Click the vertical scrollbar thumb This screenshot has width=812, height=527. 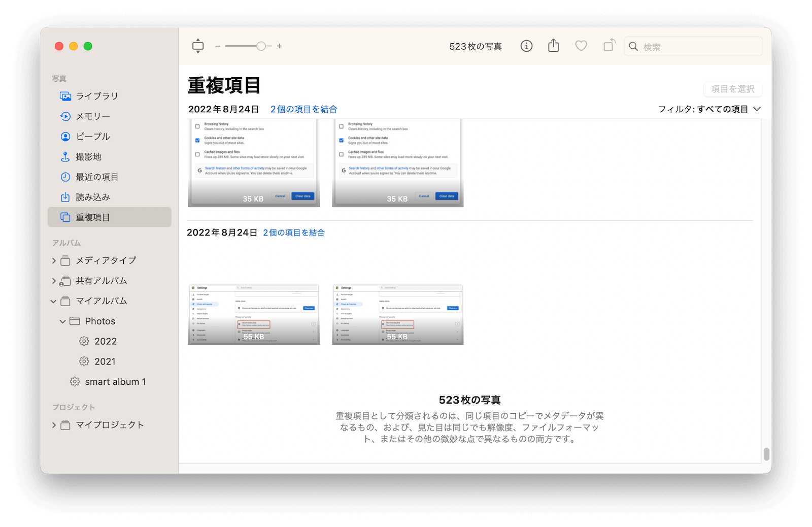(766, 454)
